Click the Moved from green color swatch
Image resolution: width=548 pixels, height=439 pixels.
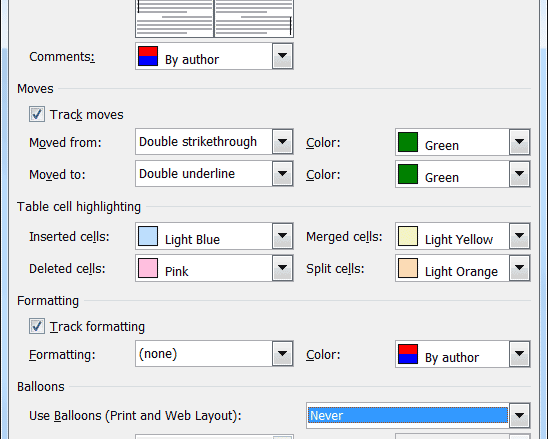pos(408,142)
